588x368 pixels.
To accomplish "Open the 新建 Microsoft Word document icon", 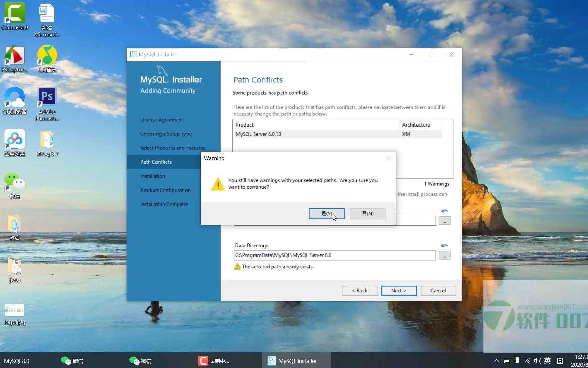I will pos(47,20).
